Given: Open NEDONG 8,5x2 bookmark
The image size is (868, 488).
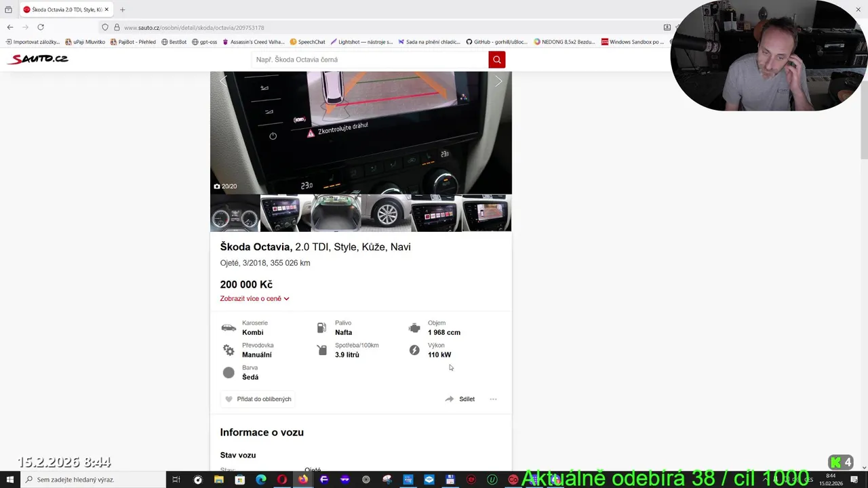Looking at the screenshot, I should pyautogui.click(x=564, y=42).
